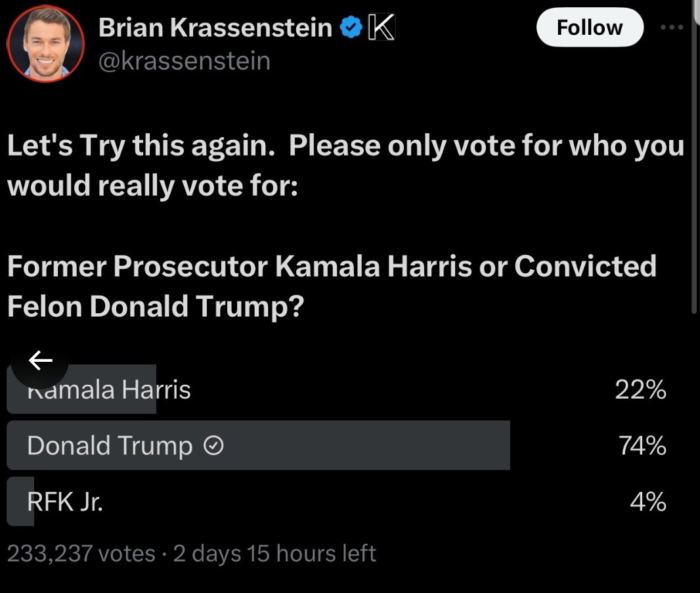Click the 4% poll result
Viewport: 700px width, 593px height.
[647, 502]
